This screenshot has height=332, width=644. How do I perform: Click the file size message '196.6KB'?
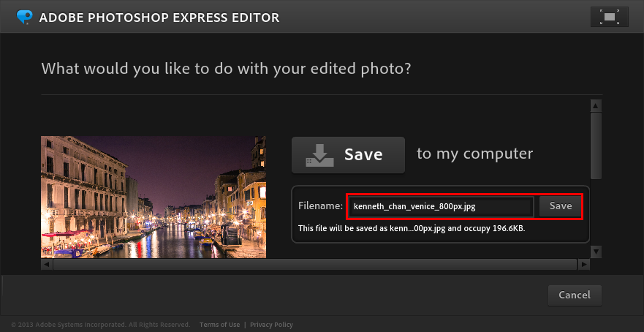tap(509, 228)
